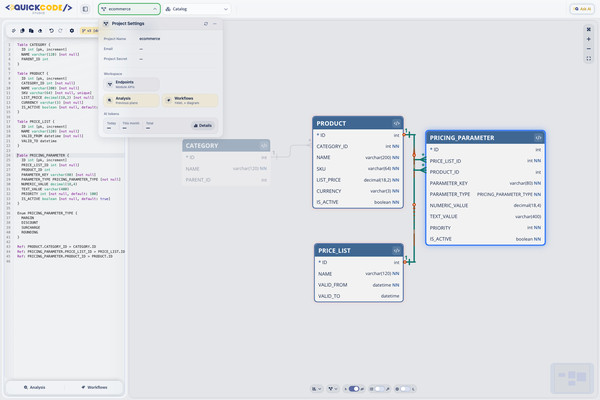
Task: Click IS_ACTIVE row in PRODUCT table
Action: pos(358,202)
